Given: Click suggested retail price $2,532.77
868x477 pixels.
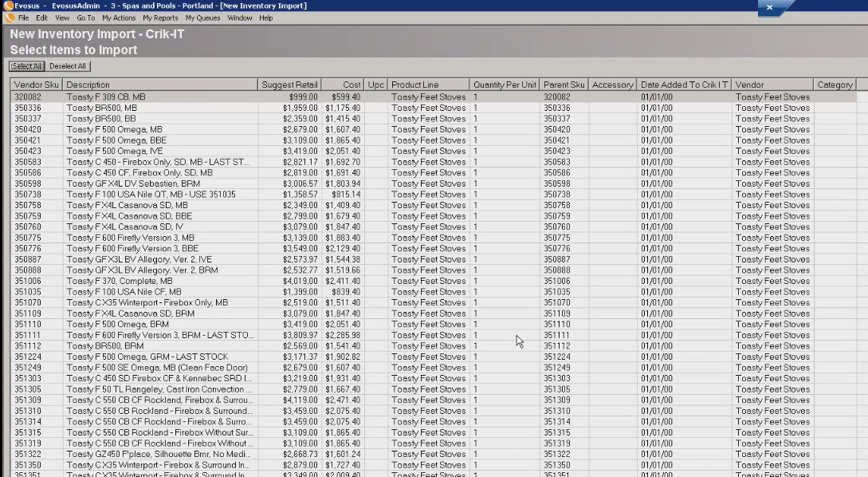Looking at the screenshot, I should point(300,270).
